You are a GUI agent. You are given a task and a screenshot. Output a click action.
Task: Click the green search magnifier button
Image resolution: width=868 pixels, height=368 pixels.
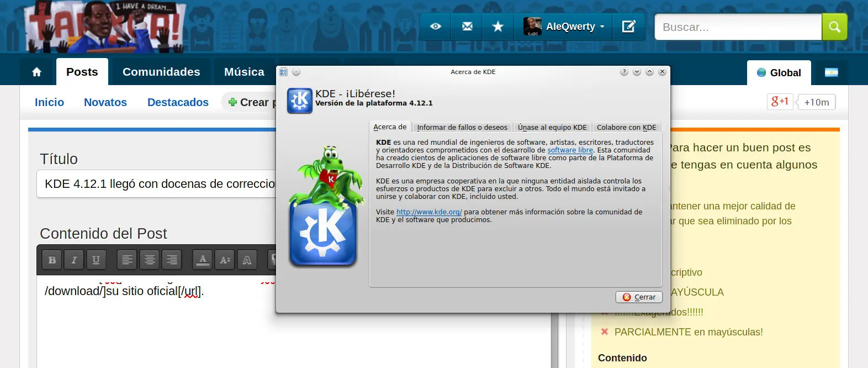click(834, 27)
